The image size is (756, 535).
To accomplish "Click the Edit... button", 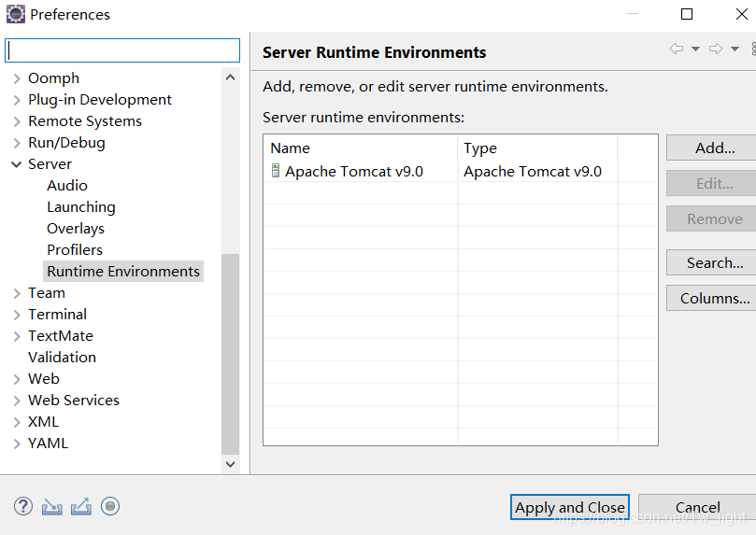I will [711, 183].
